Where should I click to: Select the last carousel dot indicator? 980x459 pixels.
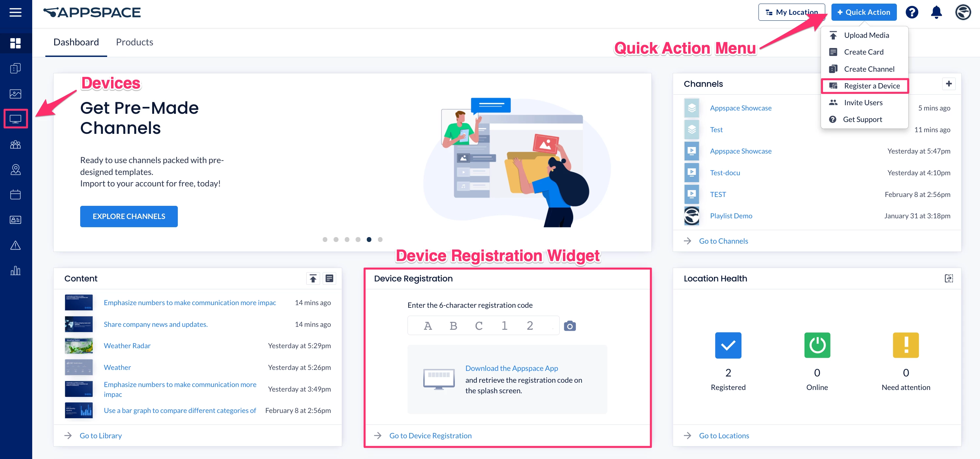(380, 239)
